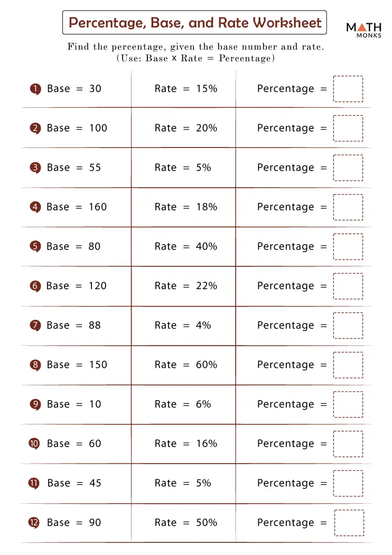Click the number 9 question badge
Image resolution: width=392 pixels, height=555 pixels.
35,404
